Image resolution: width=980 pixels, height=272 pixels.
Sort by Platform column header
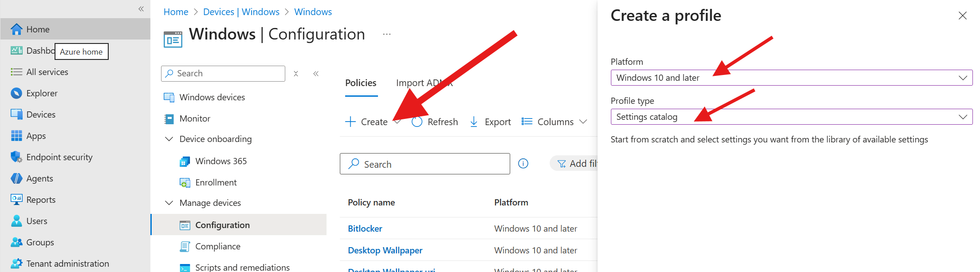pyautogui.click(x=511, y=202)
